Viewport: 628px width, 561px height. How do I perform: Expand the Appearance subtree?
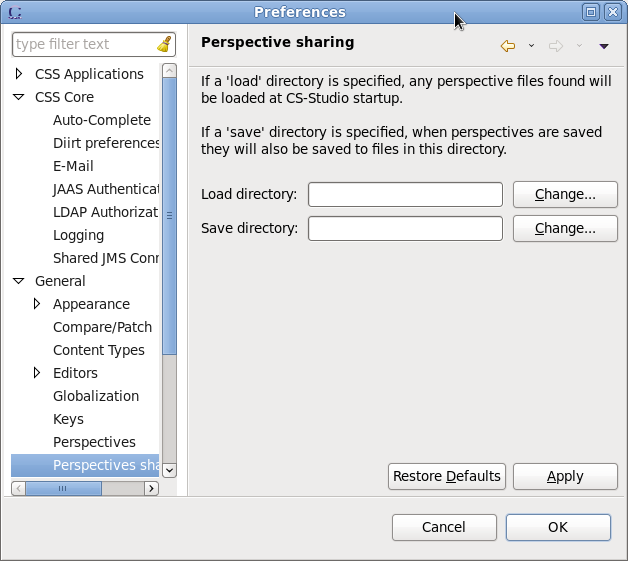tap(37, 304)
